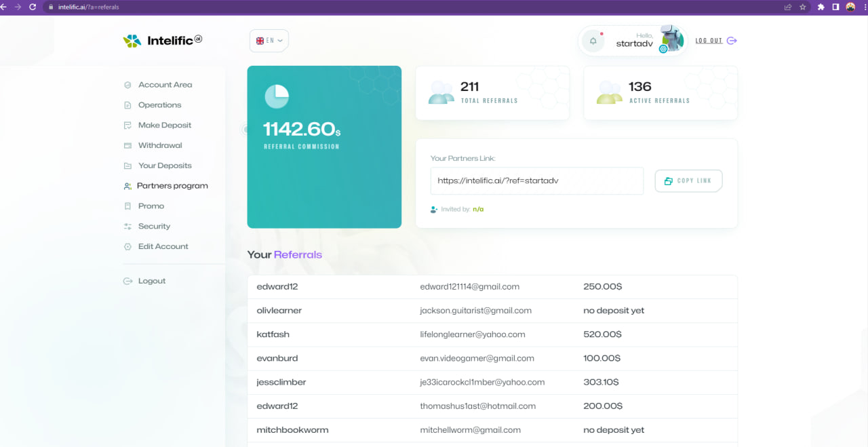Screen dimensions: 868x447
Task: Click the share icon in address bar
Action: click(x=787, y=7)
